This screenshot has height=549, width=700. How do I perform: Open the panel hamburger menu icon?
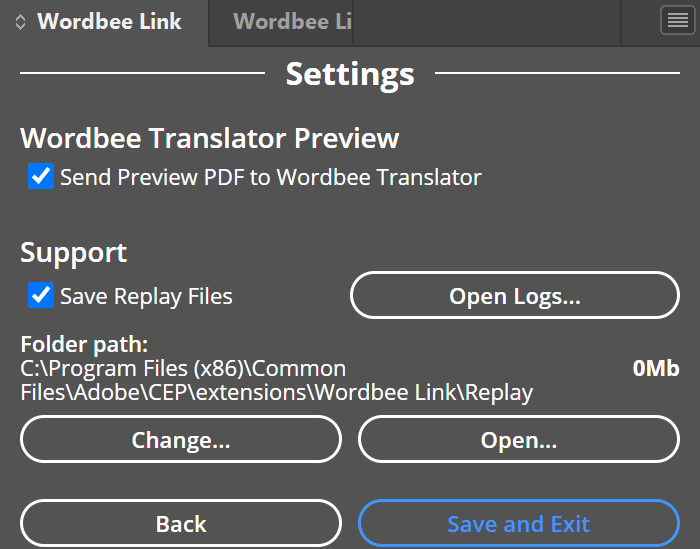[677, 21]
